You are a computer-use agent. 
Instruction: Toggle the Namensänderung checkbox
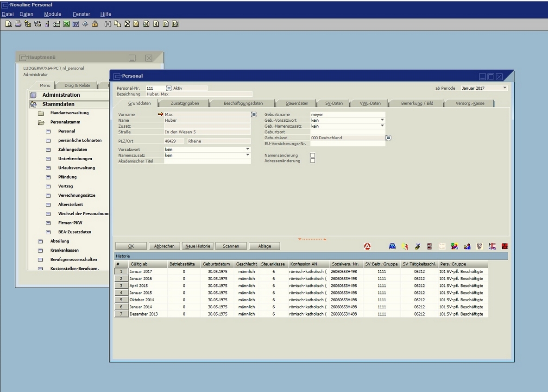pos(313,156)
